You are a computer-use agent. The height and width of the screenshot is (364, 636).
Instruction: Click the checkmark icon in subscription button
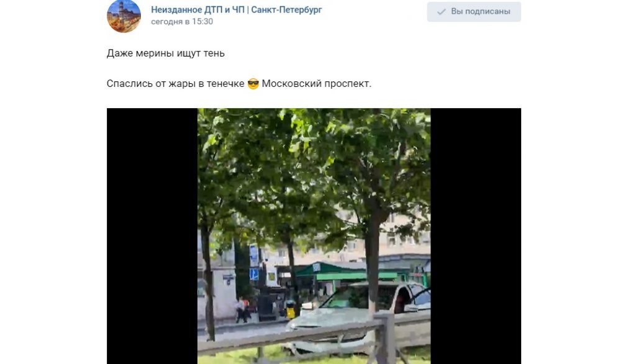pyautogui.click(x=442, y=12)
